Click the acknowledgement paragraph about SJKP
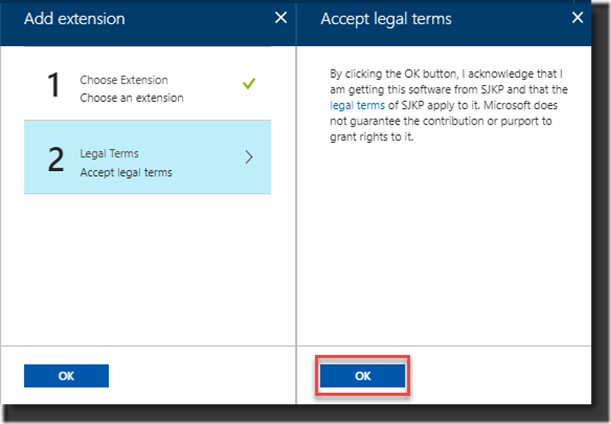Screen dimensions: 611x424 coord(449,105)
